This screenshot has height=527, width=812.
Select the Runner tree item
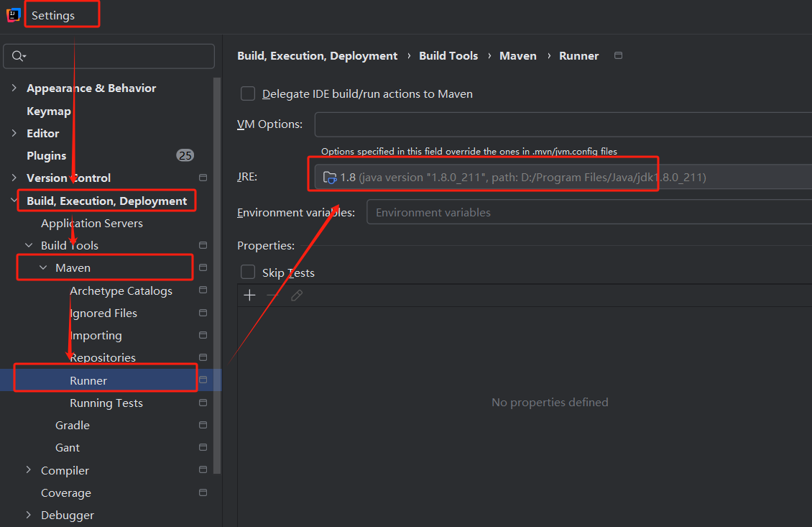tap(88, 380)
